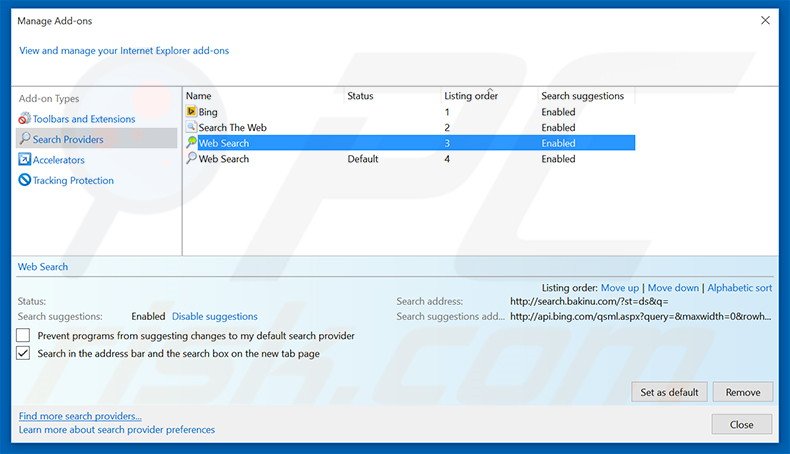
Task: Click the Default status cell
Action: click(363, 159)
